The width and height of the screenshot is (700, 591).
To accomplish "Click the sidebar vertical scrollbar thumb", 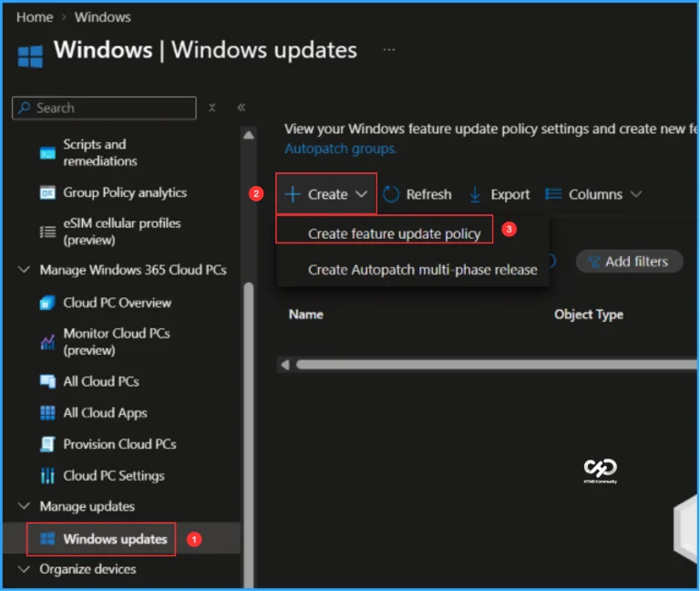I will [249, 433].
